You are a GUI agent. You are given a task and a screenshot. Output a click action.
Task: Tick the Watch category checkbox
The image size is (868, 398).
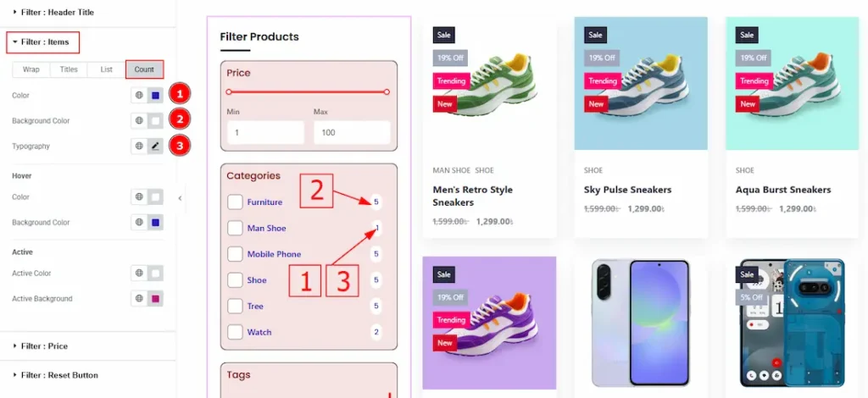tap(236, 332)
